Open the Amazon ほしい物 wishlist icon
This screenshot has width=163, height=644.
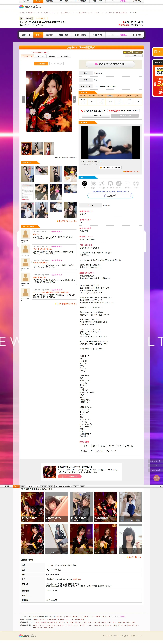click(102, 183)
